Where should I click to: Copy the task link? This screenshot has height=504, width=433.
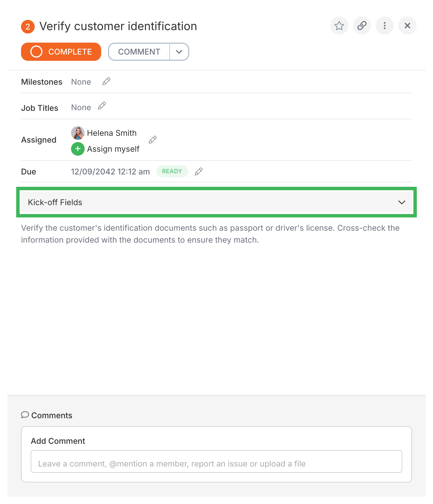[362, 26]
